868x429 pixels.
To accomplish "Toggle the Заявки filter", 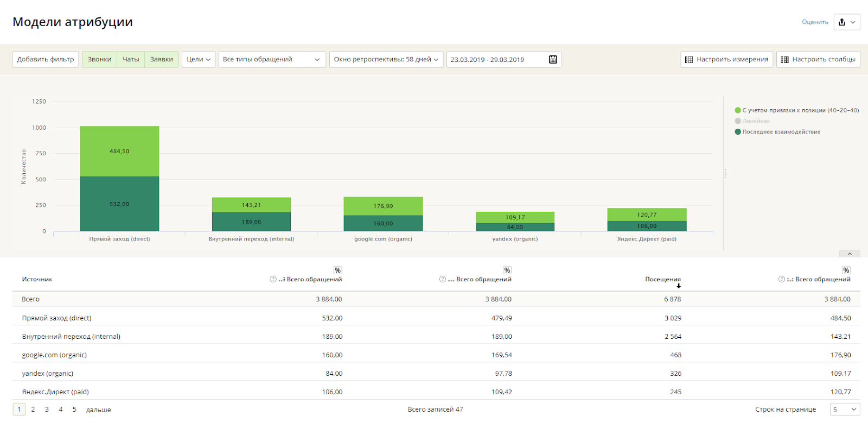I will click(162, 60).
